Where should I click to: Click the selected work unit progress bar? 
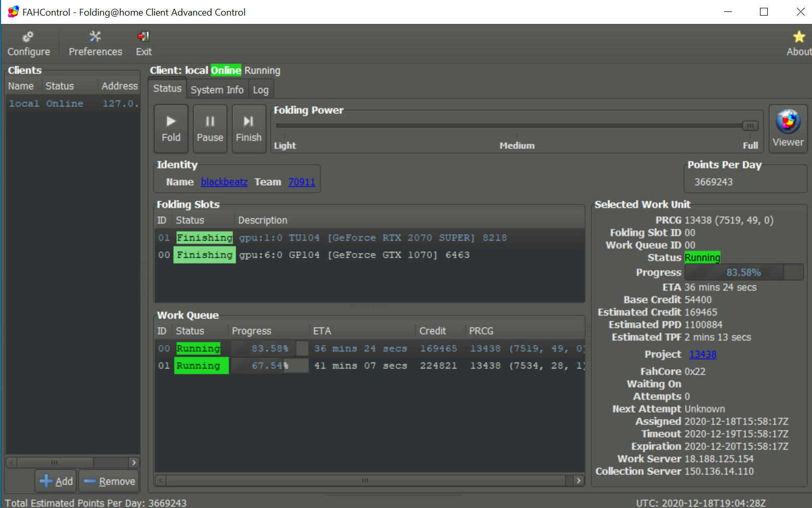pos(744,272)
